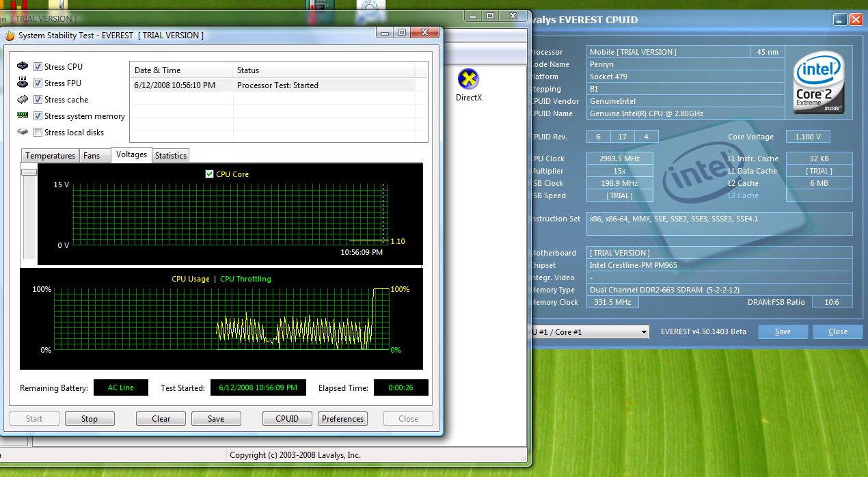Screen dimensions: 868x477
Task: Click the Elapsed Time 0:00:26 display
Action: (x=401, y=387)
